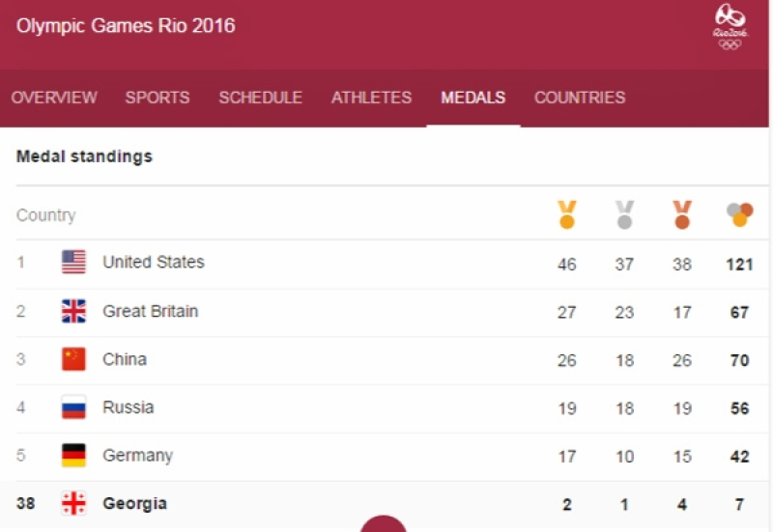Image resolution: width=773 pixels, height=532 pixels.
Task: Click the United States flag icon
Action: pos(73,262)
